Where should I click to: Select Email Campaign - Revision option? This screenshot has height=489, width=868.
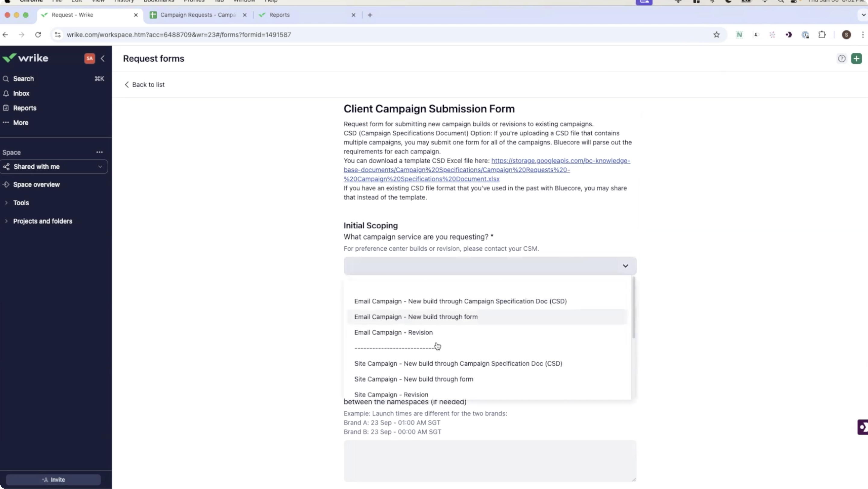pos(393,332)
